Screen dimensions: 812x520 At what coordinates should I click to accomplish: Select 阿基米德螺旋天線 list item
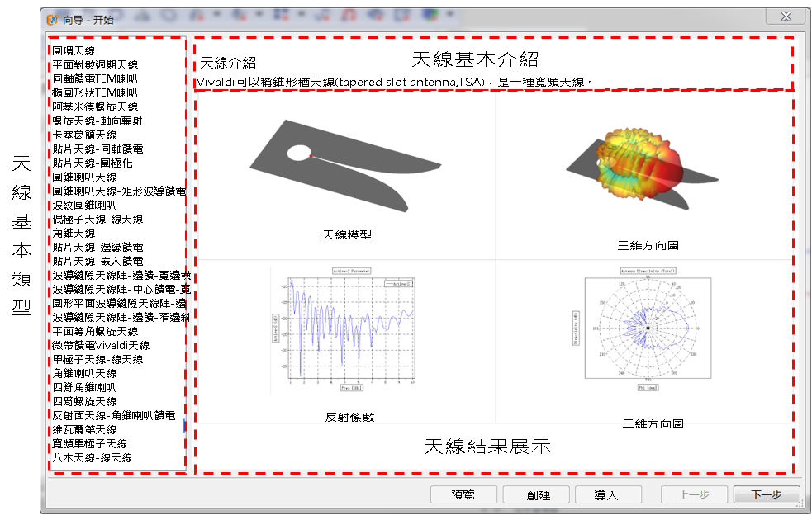pos(95,106)
